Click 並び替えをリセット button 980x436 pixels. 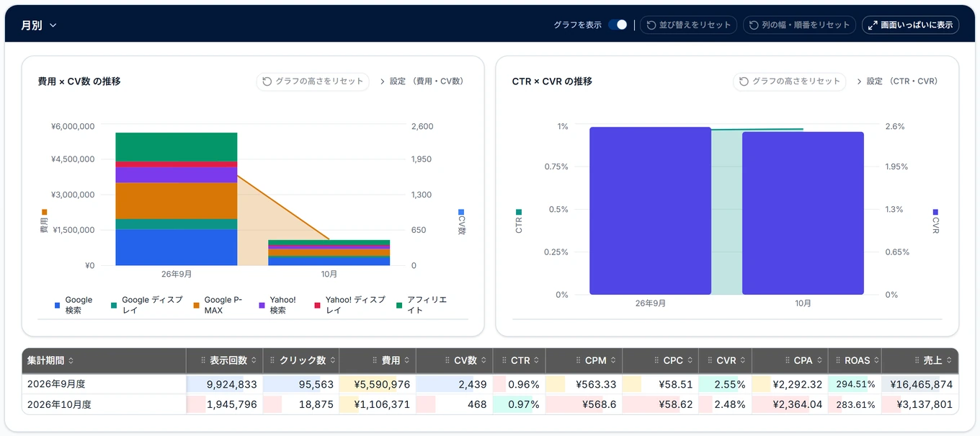point(688,25)
